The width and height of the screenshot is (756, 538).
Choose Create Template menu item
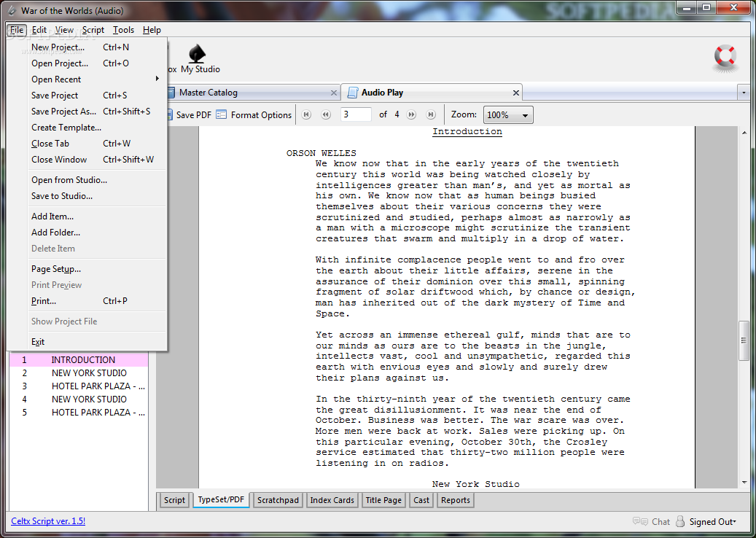(x=87, y=128)
